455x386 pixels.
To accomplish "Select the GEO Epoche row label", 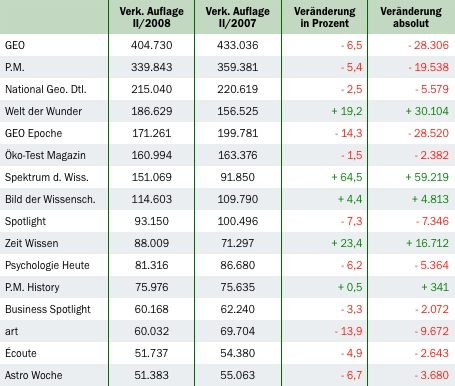I will click(33, 133).
